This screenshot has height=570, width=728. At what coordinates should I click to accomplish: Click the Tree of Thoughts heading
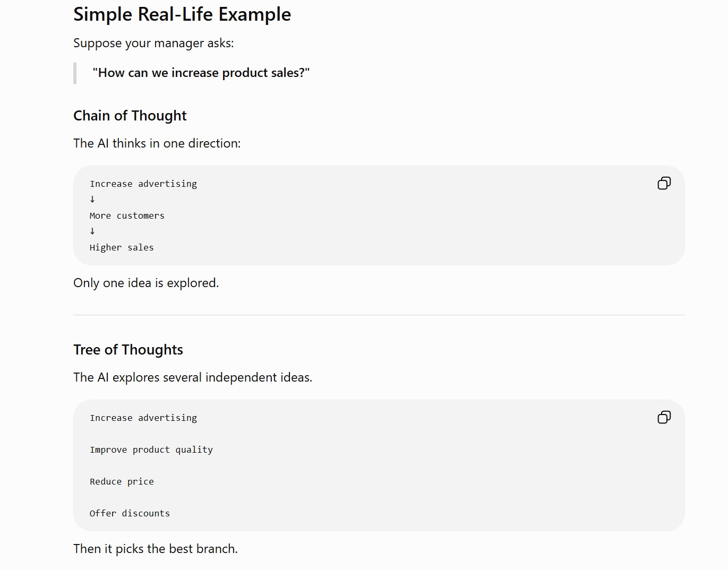[x=128, y=350]
